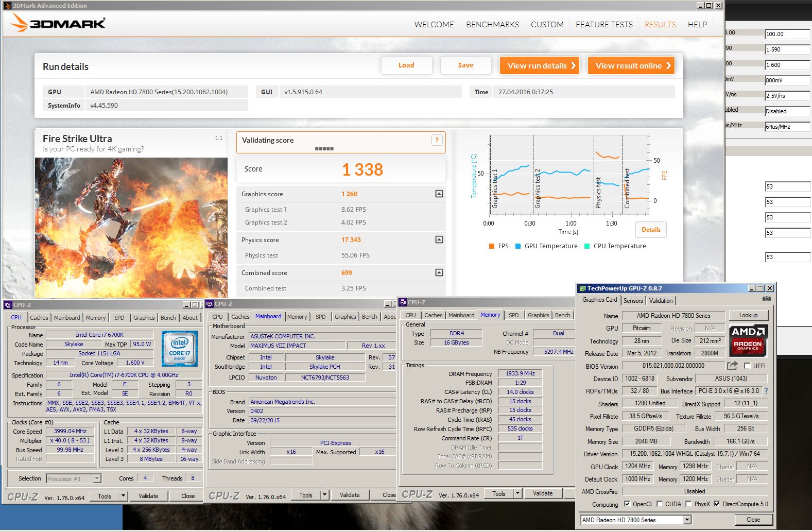This screenshot has width=812, height=532.
Task: Click the Lookup button in GPU-Z
Action: point(748,315)
